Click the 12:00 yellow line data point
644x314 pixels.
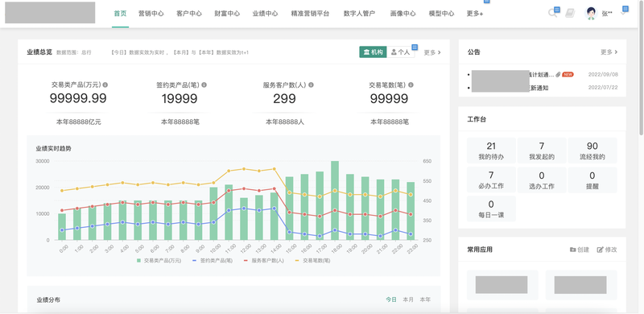pyautogui.click(x=244, y=169)
